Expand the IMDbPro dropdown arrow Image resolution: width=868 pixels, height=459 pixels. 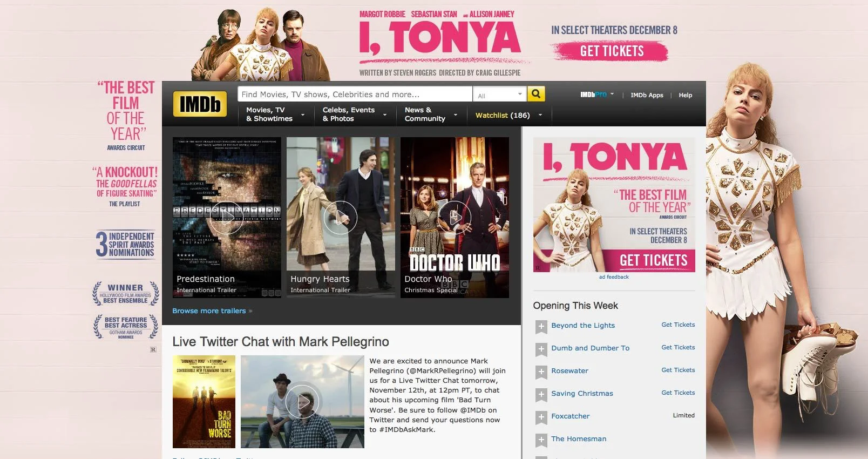click(x=612, y=94)
